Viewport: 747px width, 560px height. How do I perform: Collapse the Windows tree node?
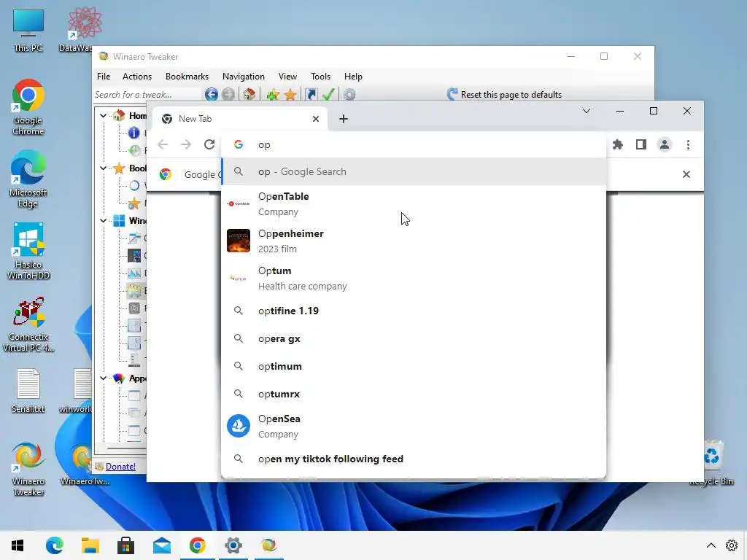pyautogui.click(x=103, y=220)
